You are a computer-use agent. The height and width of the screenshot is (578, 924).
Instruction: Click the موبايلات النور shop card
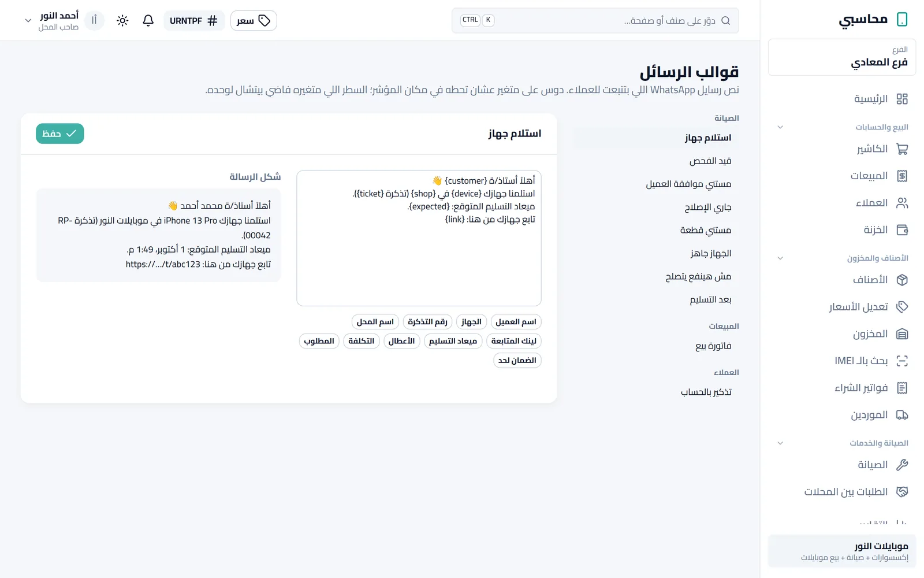[x=842, y=551]
